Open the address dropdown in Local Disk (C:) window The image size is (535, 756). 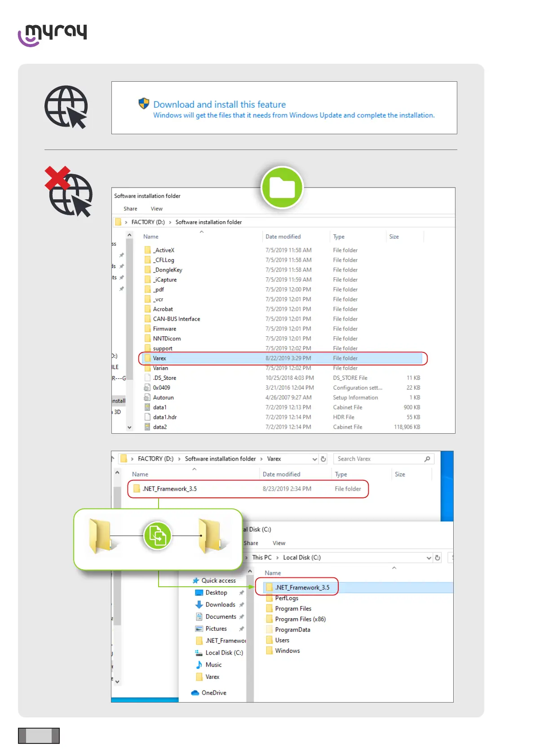(429, 558)
